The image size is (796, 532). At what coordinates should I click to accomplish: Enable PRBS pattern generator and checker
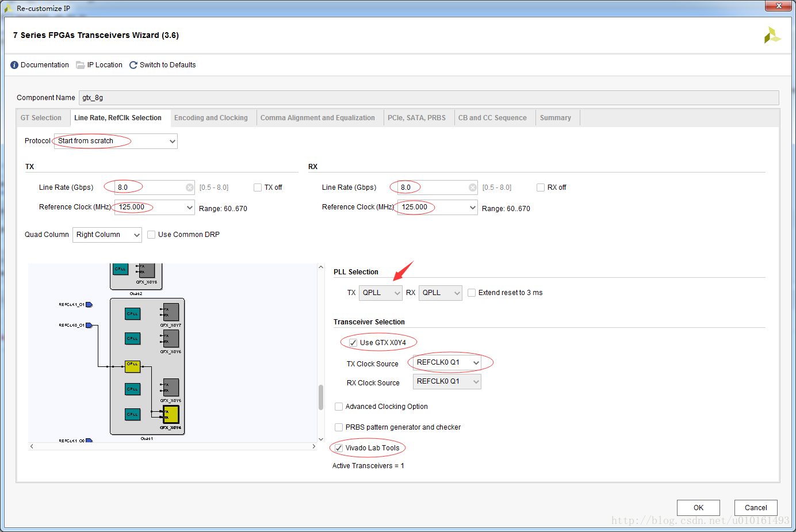339,427
